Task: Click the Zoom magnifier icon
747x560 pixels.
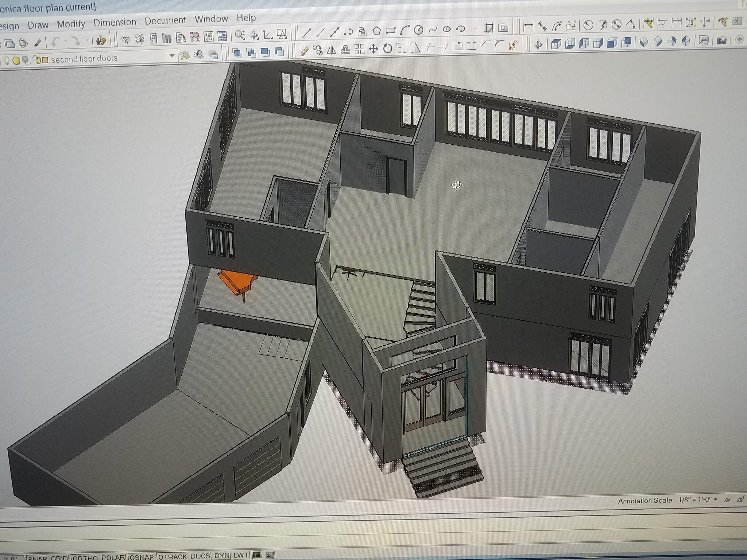Action: click(240, 35)
